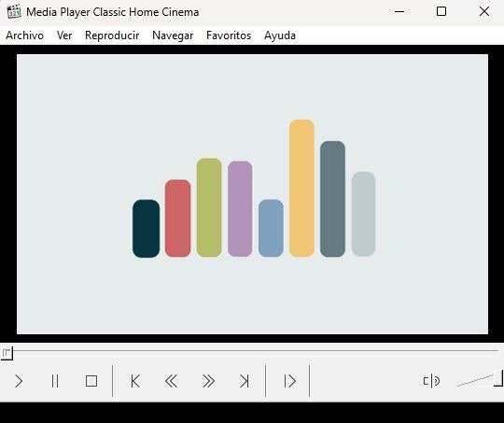Screen dimensions: 504x423
Task: Increase playback speed with double-right arrows
Action: pyautogui.click(x=208, y=381)
